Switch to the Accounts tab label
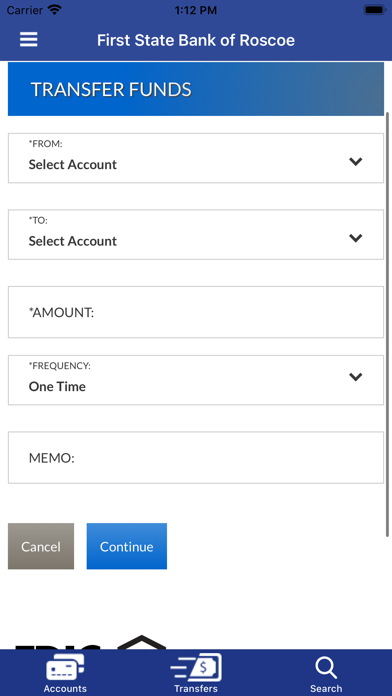392x696 pixels. [65, 689]
